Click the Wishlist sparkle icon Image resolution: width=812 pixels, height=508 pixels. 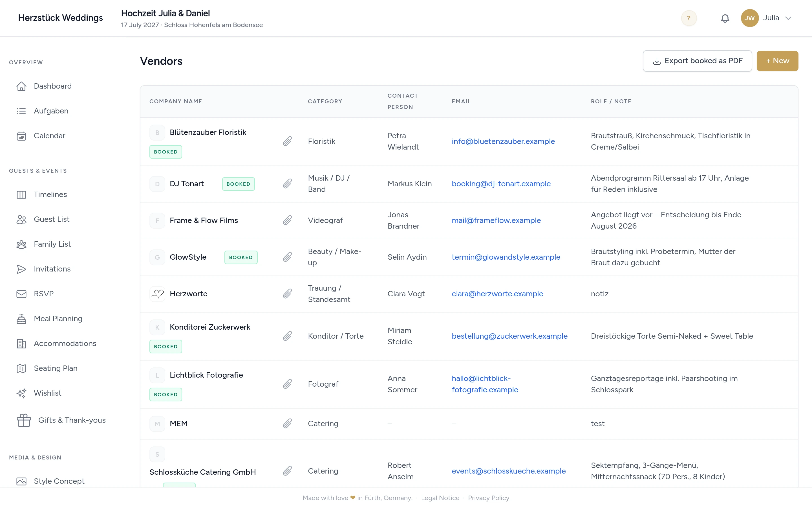[21, 393]
